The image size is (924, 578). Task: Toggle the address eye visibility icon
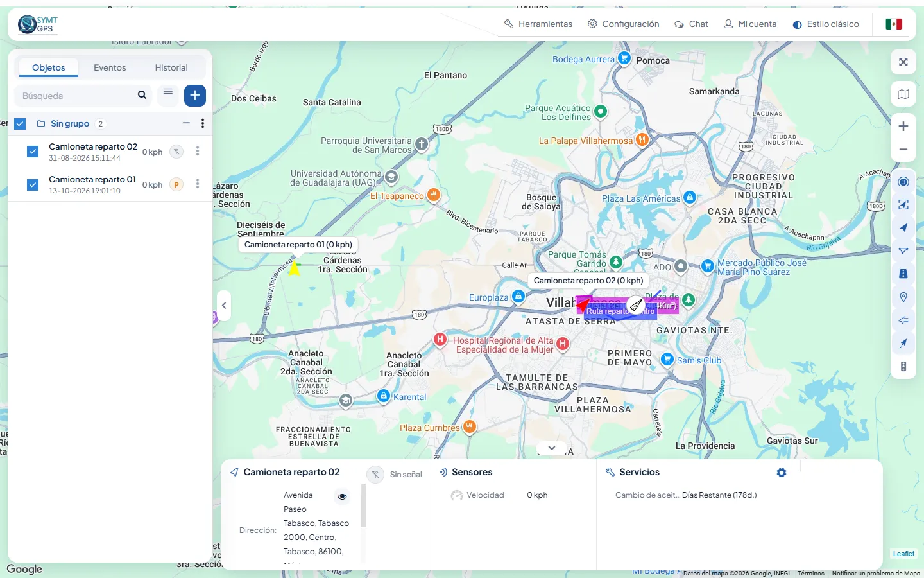342,496
